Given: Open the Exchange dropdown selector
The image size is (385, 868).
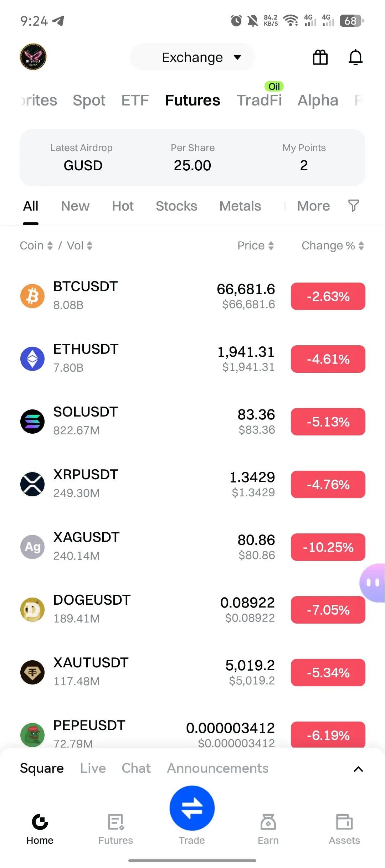Looking at the screenshot, I should pyautogui.click(x=192, y=57).
